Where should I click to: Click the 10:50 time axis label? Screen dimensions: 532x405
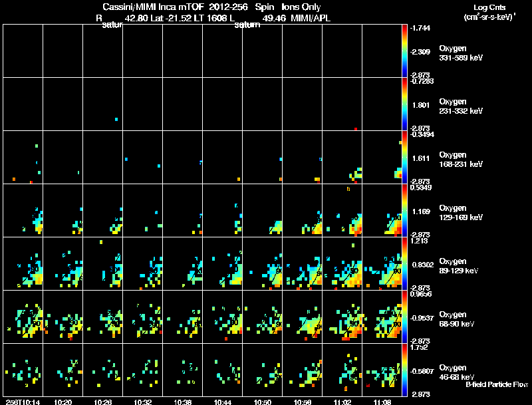point(262,402)
